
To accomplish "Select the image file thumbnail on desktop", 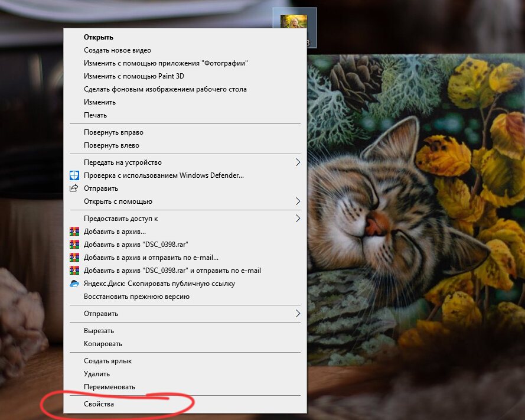I will (x=294, y=21).
